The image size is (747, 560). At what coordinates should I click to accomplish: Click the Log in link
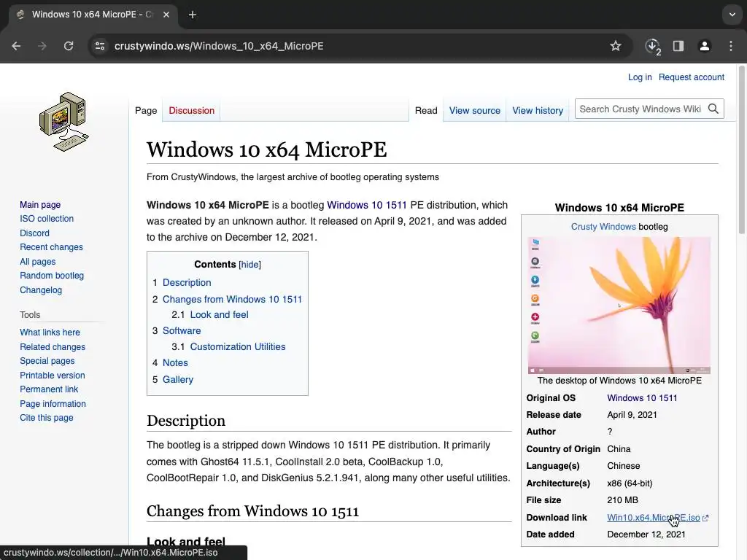click(639, 77)
